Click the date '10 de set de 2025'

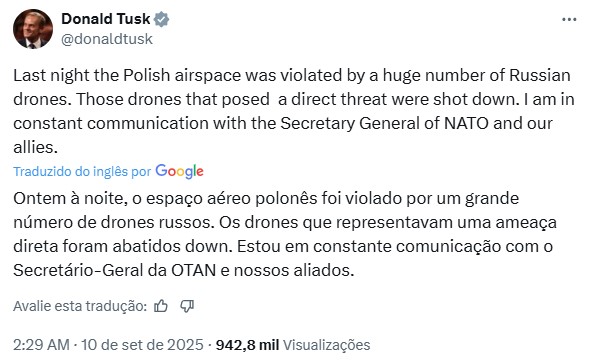point(142,345)
